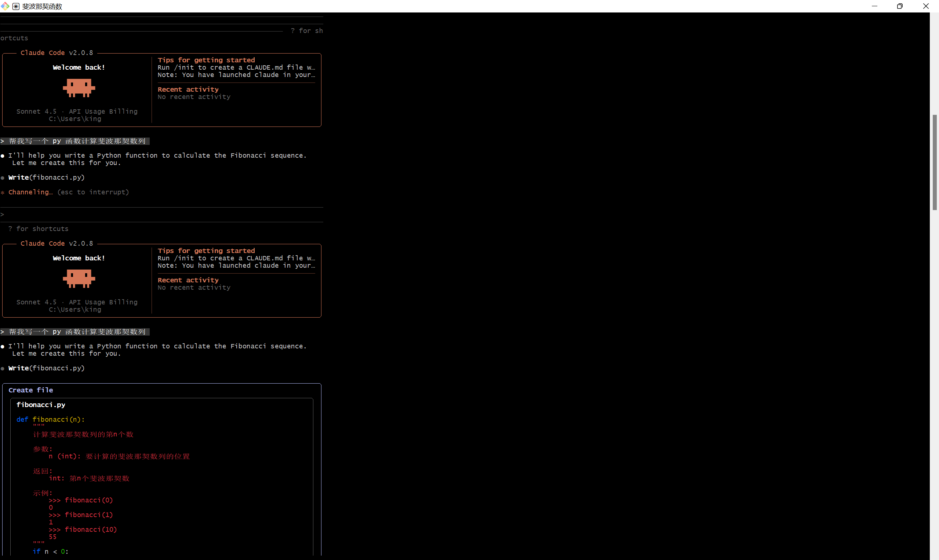Click the Claude mascot in the second welcome panel
The image size is (939, 560).
pyautogui.click(x=79, y=278)
